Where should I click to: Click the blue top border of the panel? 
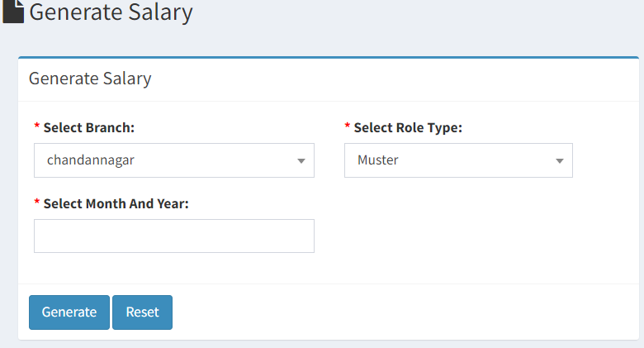pyautogui.click(x=329, y=57)
